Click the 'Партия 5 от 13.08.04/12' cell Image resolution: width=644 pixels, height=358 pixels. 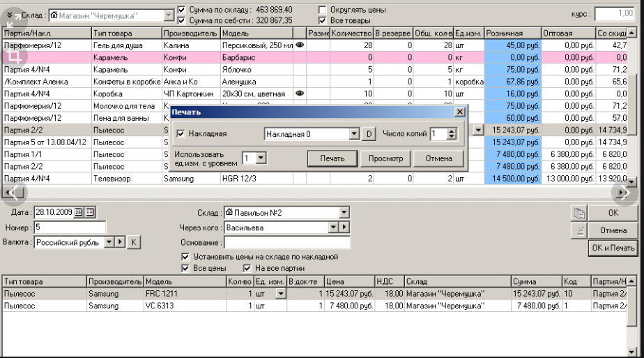coord(47,142)
